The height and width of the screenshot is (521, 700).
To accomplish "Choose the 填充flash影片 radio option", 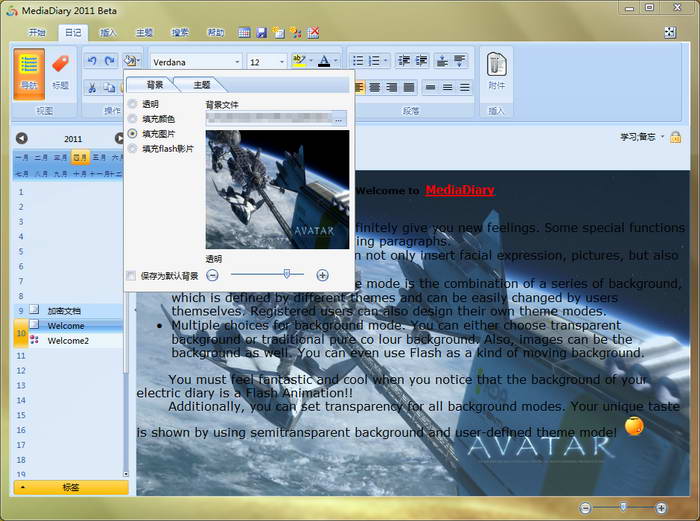I will (x=133, y=148).
